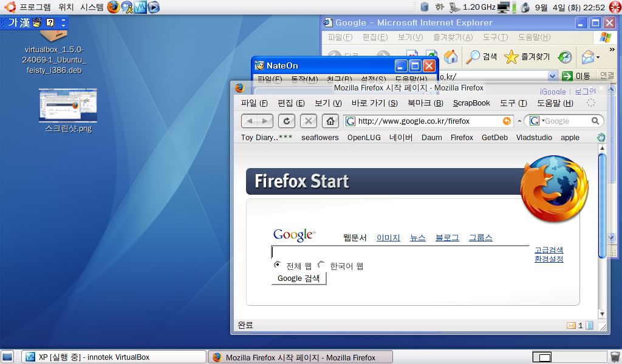Screen dimensions: 622x364
Task: Open the 파일 (F) menu in Firefox
Action: [255, 103]
